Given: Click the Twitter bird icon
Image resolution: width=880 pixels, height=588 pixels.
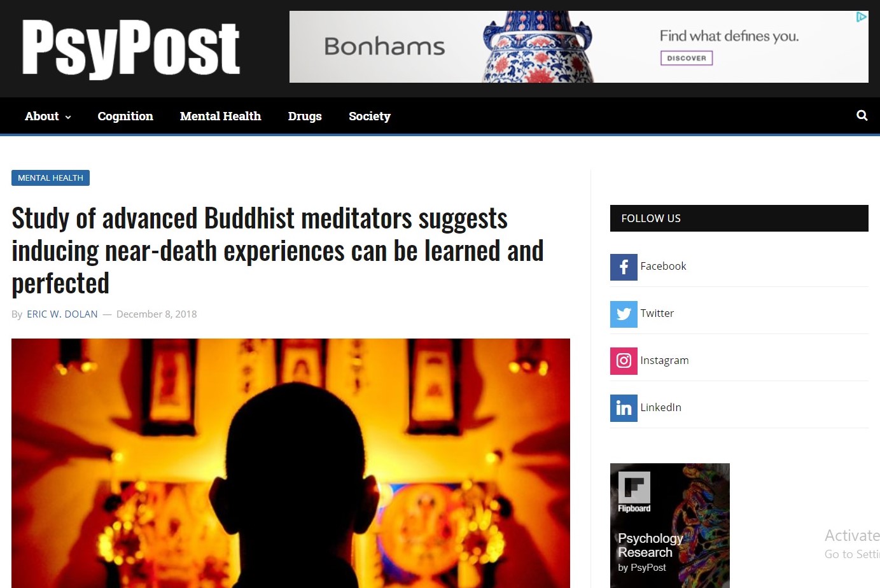Looking at the screenshot, I should pos(624,314).
